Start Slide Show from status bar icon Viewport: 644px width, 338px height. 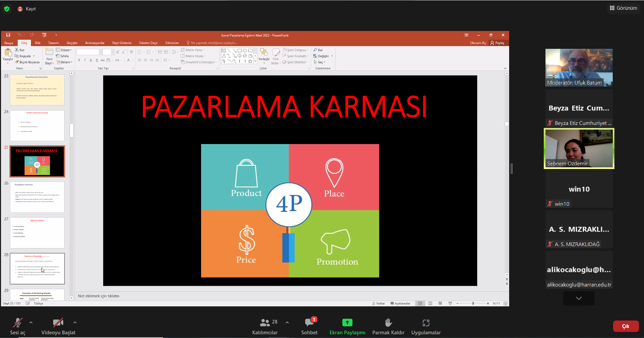(450, 304)
